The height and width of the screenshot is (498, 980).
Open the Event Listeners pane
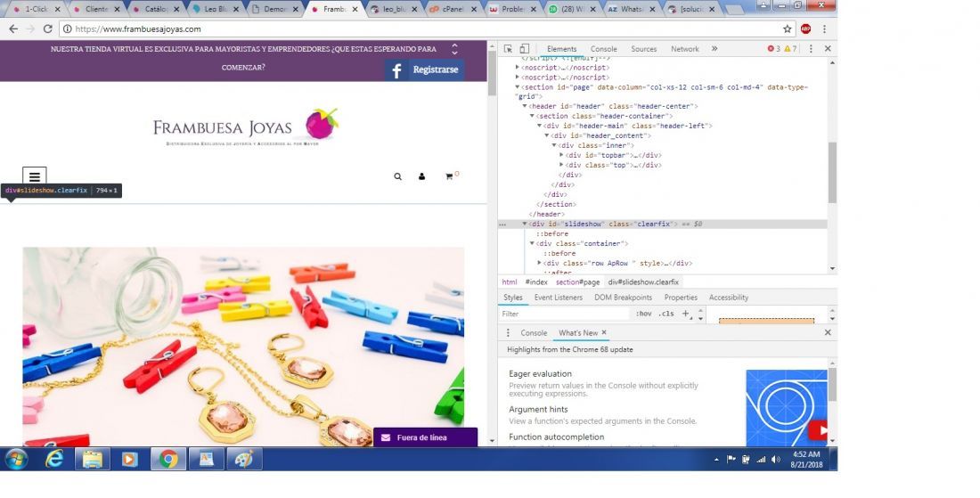tap(558, 298)
